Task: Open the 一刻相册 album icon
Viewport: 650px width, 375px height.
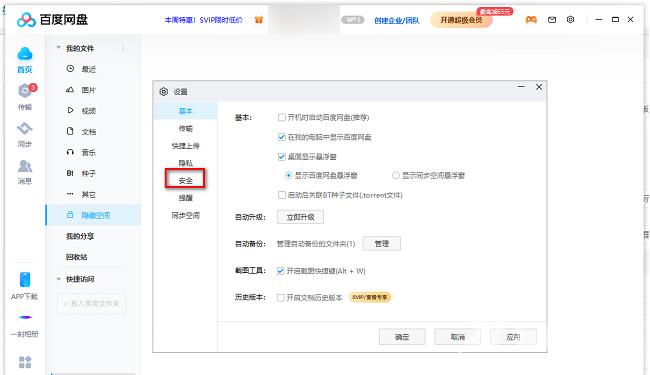Action: coord(25,317)
